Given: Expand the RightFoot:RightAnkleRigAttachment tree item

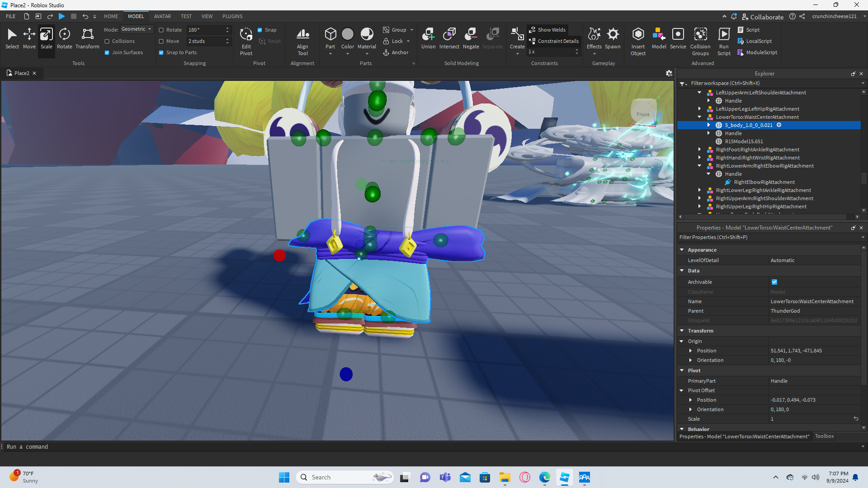Looking at the screenshot, I should point(699,150).
